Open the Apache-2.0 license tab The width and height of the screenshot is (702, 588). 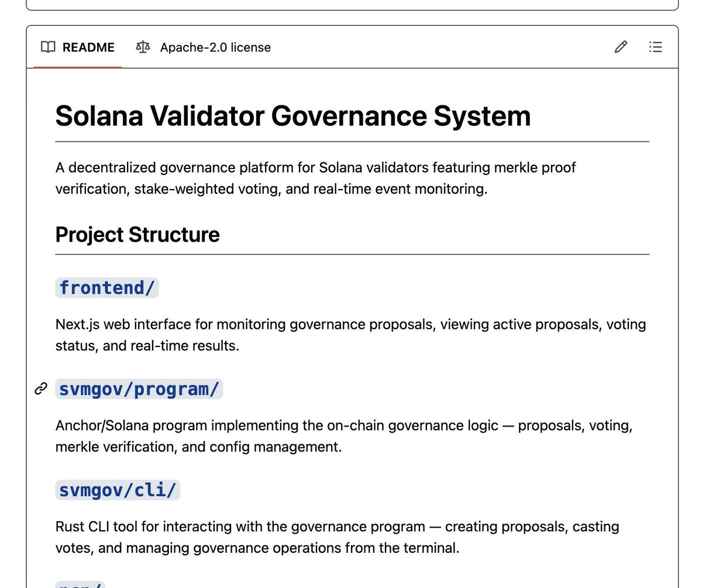203,47
